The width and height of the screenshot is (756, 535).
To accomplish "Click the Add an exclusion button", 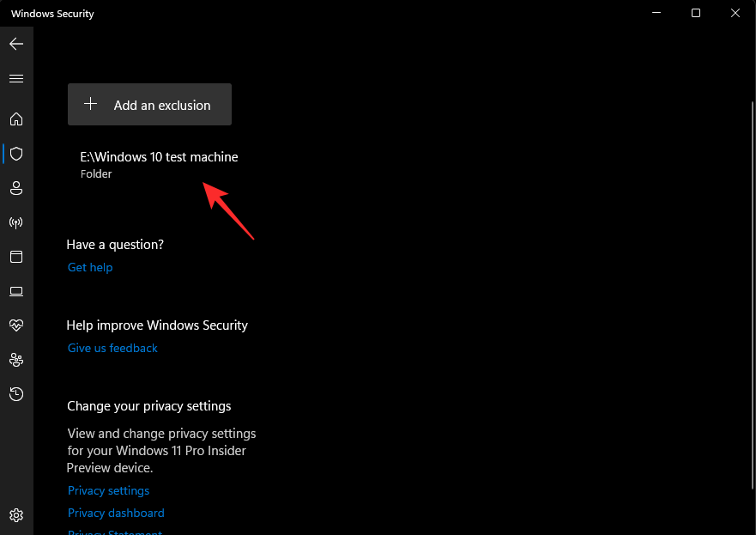I will (x=149, y=105).
